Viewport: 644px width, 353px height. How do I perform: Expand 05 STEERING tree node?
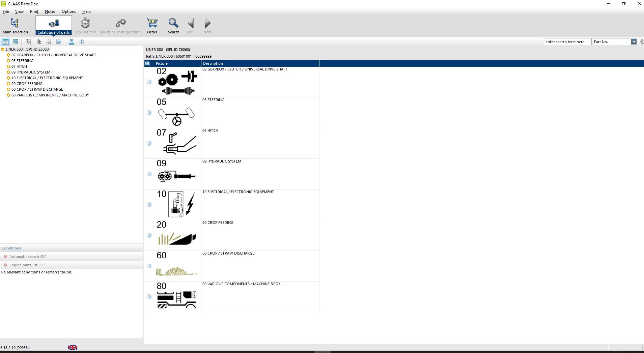8,61
